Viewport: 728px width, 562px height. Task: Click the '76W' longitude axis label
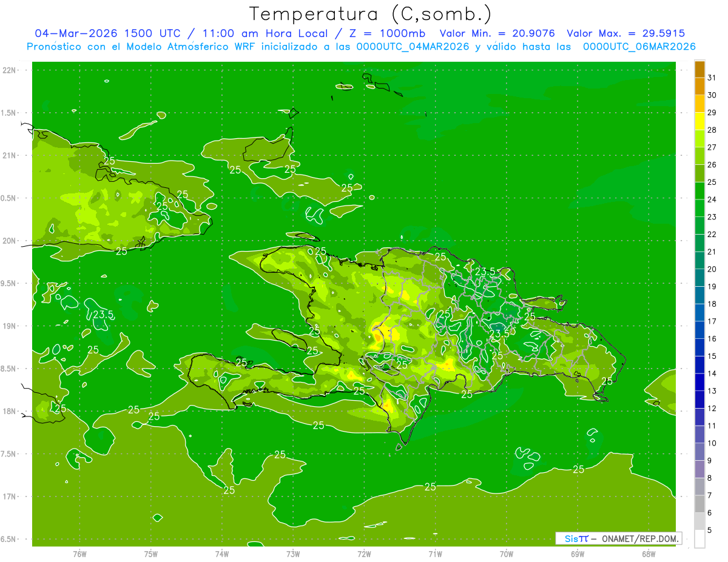79,554
